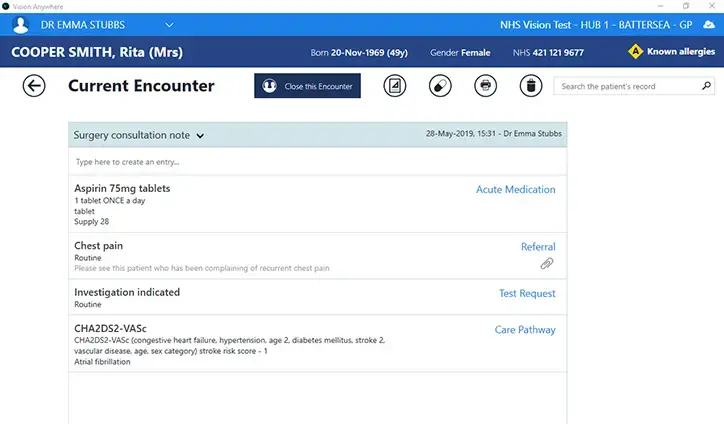Expand the Surgery consultation note dropdown

pyautogui.click(x=200, y=136)
